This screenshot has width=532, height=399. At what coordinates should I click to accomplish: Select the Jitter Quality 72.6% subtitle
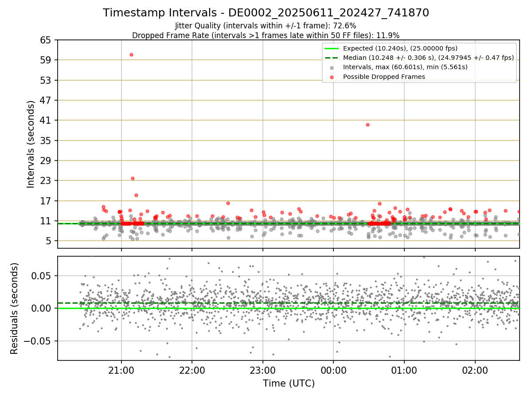pyautogui.click(x=266, y=26)
